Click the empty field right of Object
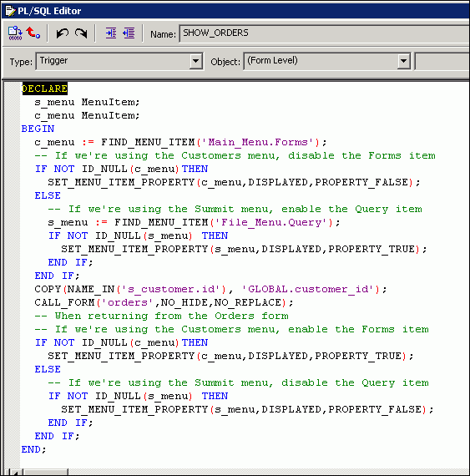470x476 pixels. 442,61
